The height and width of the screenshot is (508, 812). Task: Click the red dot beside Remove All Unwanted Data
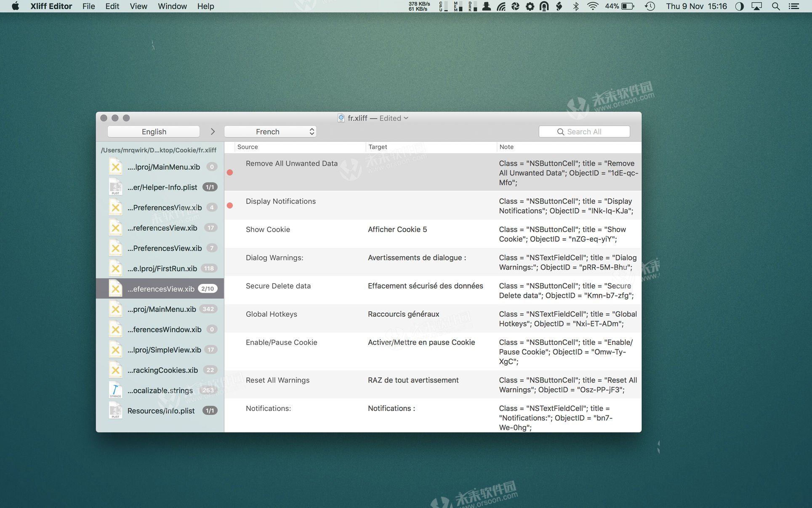tap(230, 172)
